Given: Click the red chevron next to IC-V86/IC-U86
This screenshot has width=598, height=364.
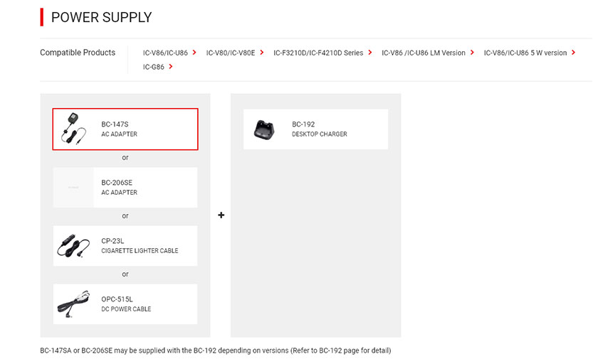Looking at the screenshot, I should click(194, 53).
